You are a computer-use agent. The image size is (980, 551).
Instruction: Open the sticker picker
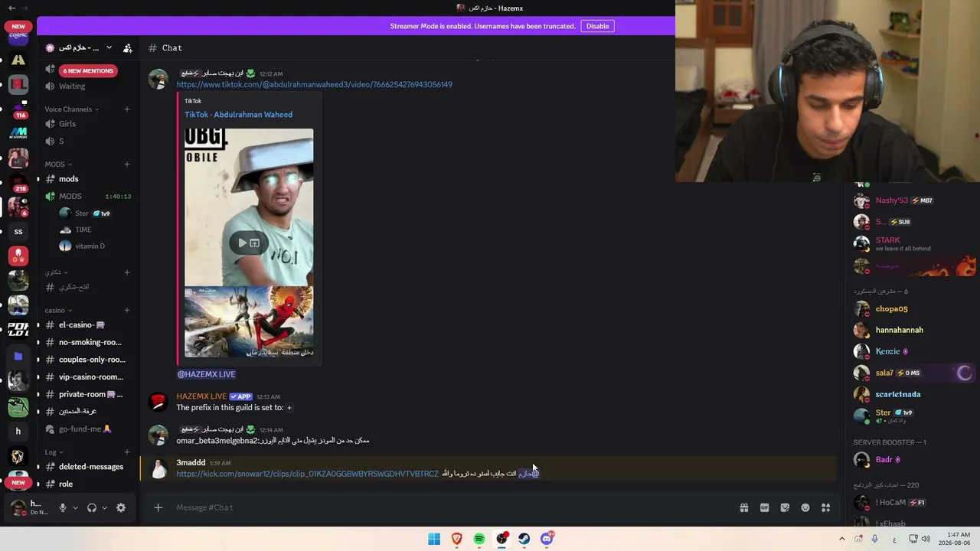(785, 507)
